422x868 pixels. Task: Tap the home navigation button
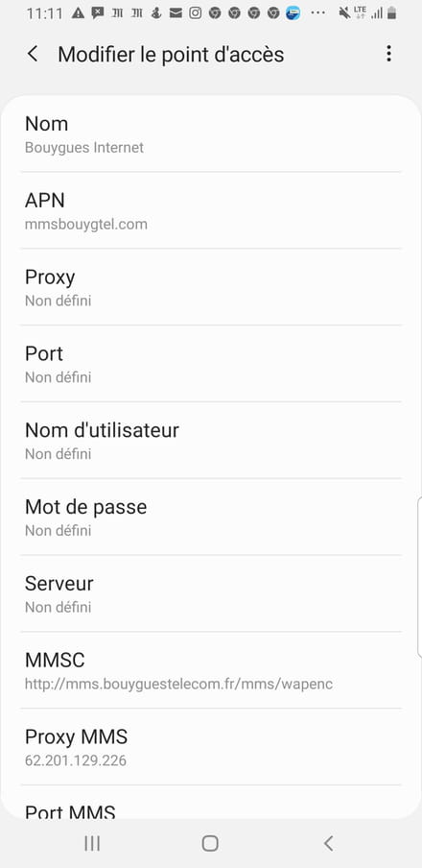210,843
